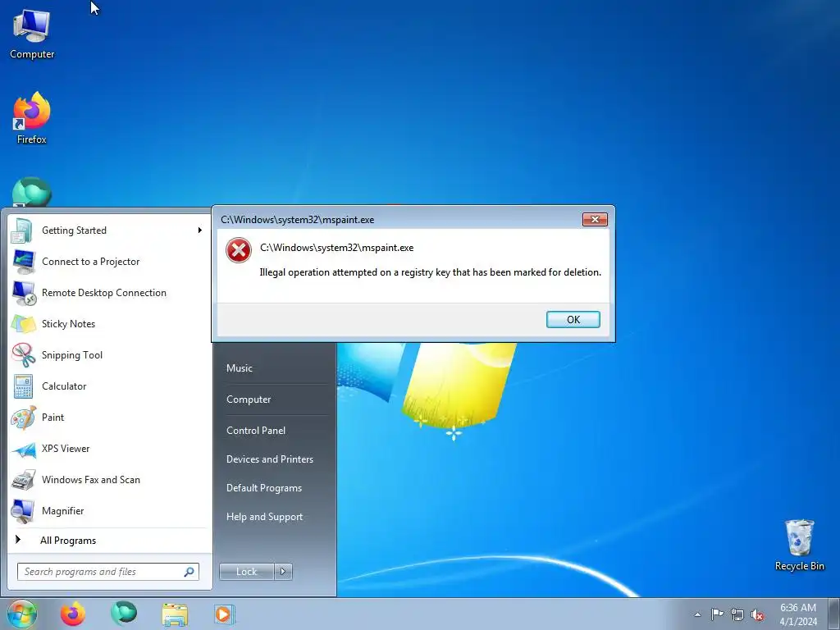
Task: Click the Sticky Notes icon
Action: pyautogui.click(x=22, y=323)
